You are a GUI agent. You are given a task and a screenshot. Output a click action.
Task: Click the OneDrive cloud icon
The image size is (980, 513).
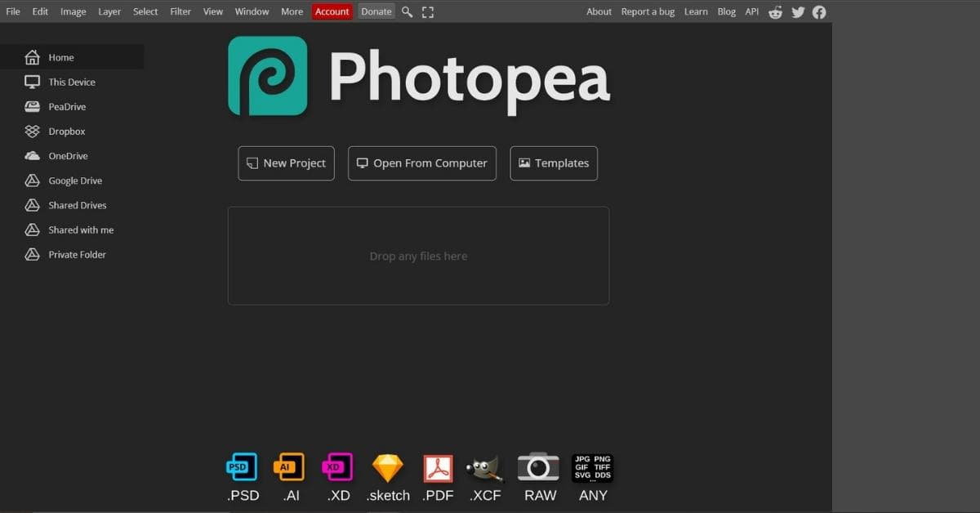coord(32,156)
